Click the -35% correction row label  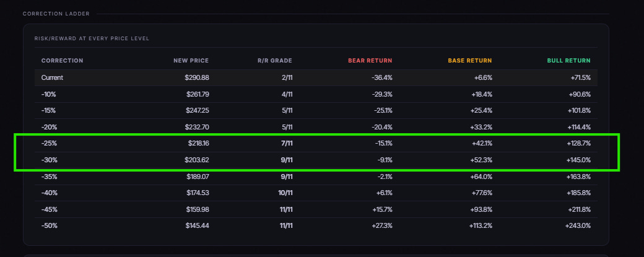[x=49, y=176]
